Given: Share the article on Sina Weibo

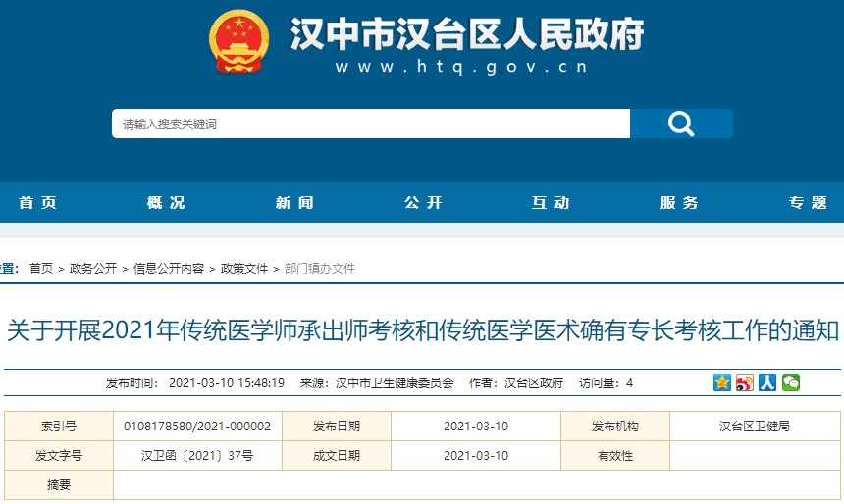Looking at the screenshot, I should (x=745, y=382).
